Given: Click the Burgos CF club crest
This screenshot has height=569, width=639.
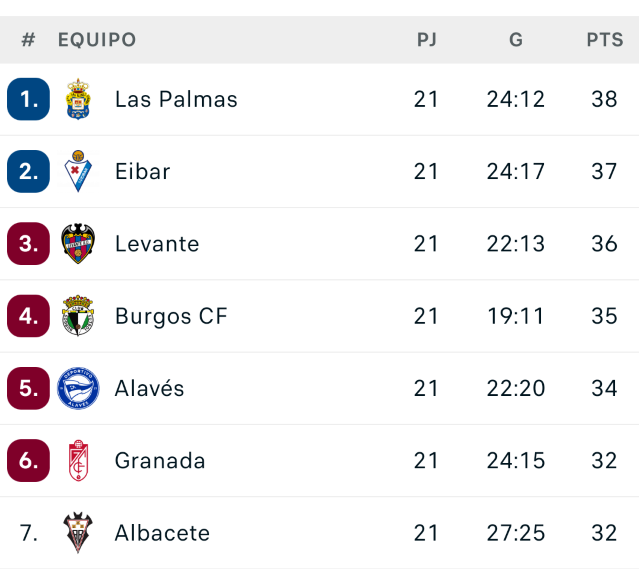Looking at the screenshot, I should (77, 316).
